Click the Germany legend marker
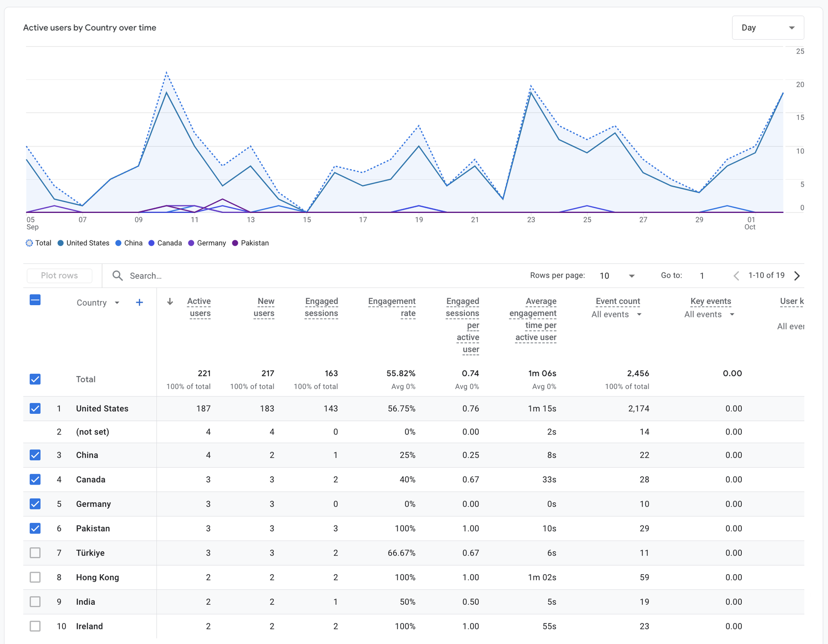Screen dimensions: 828x644 (191, 243)
